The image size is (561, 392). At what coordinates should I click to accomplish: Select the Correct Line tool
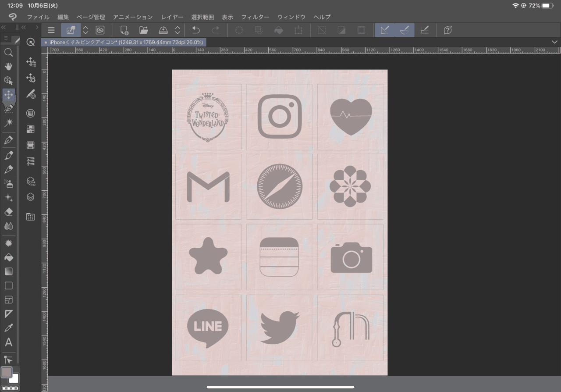[8, 360]
